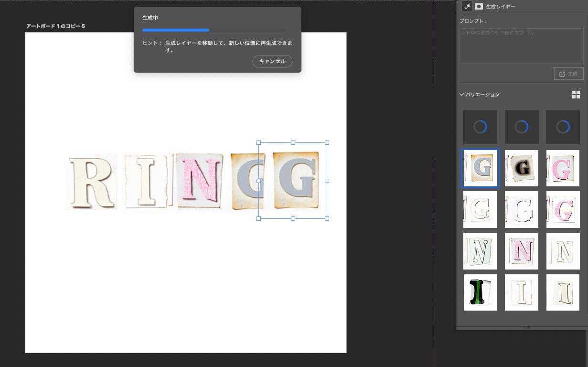The width and height of the screenshot is (588, 367).
Task: Click the 生成中 dialog title
Action: click(x=150, y=18)
